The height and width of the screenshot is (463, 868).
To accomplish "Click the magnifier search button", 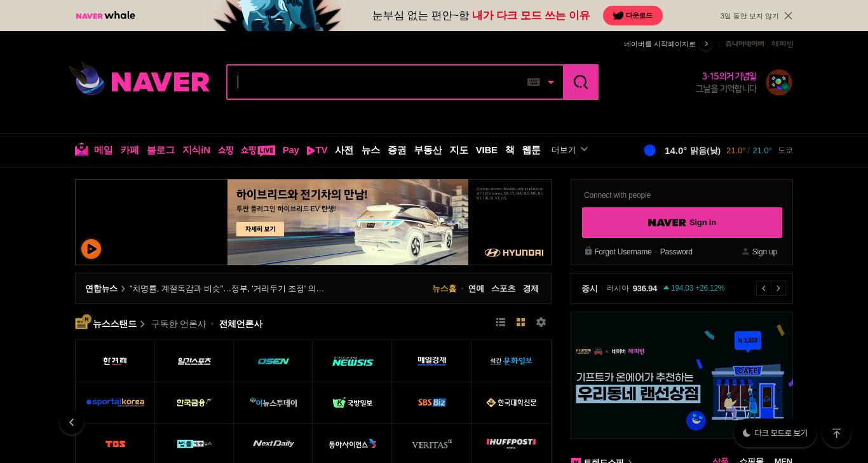I will 581,82.
